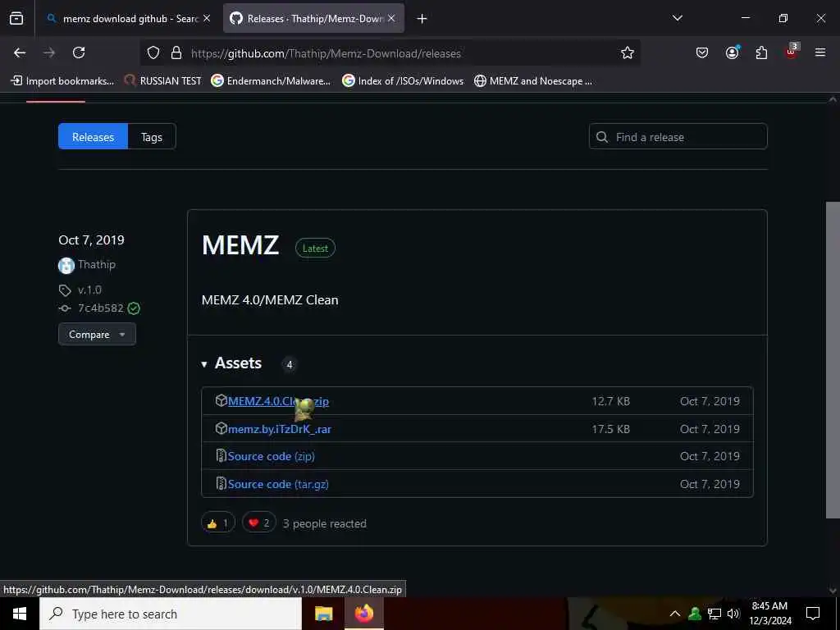Click package icon beside MEMZ.4.0.Clean.zip

coord(221,400)
